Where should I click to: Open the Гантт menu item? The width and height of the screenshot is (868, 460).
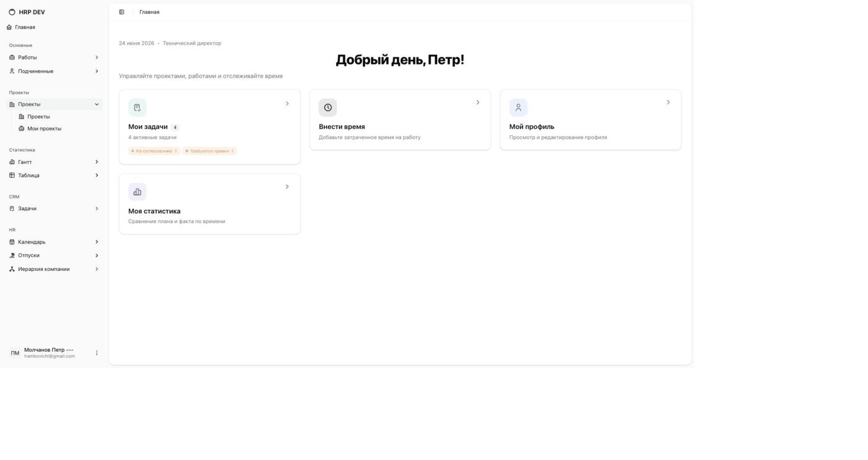(54, 162)
